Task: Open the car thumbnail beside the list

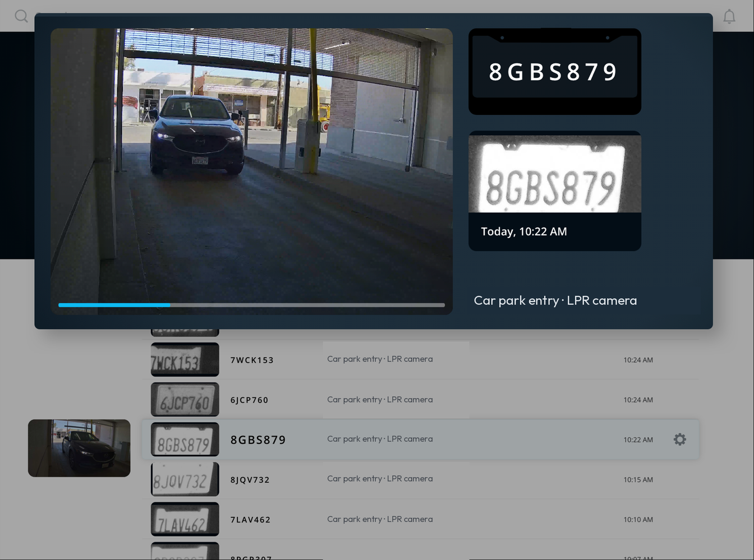Action: [x=79, y=448]
